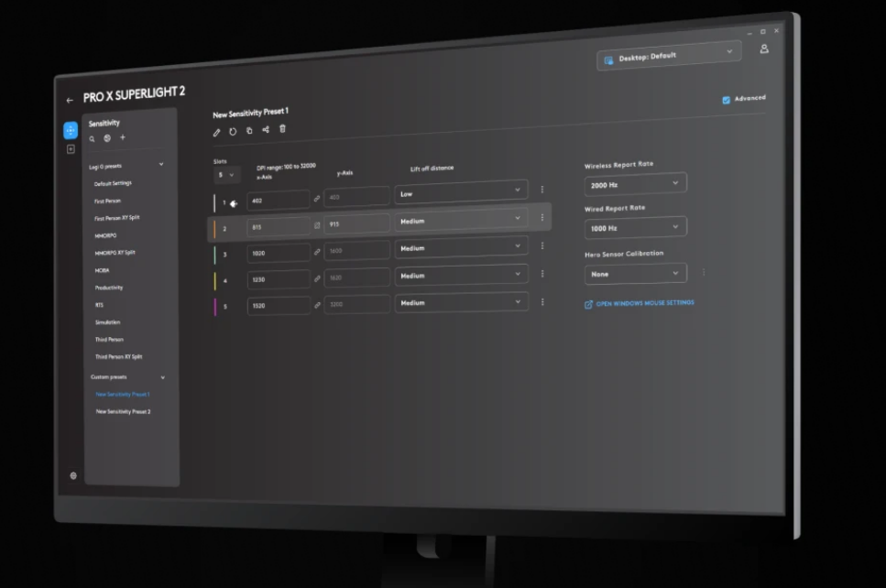
Task: Select the First Person preset
Action: [x=107, y=201]
